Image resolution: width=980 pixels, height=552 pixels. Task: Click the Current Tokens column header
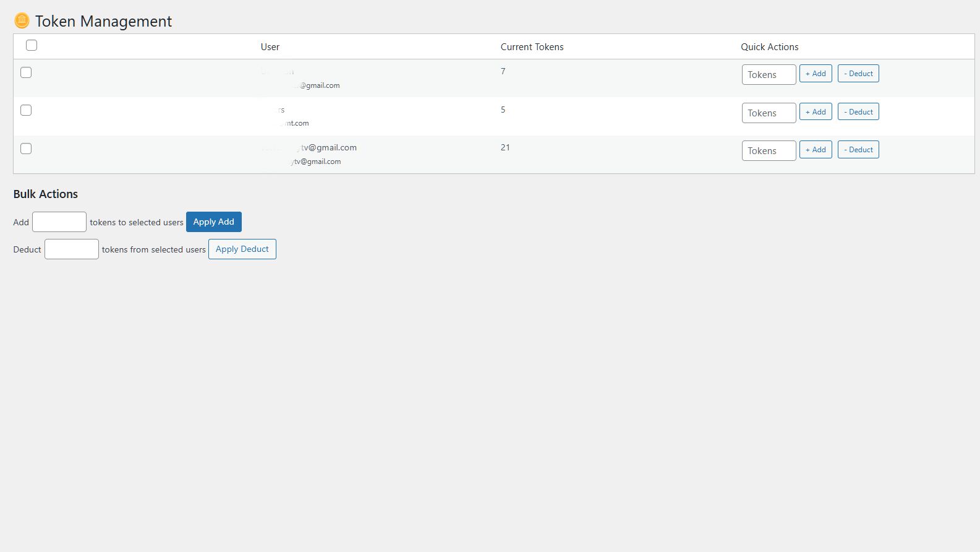tap(532, 47)
